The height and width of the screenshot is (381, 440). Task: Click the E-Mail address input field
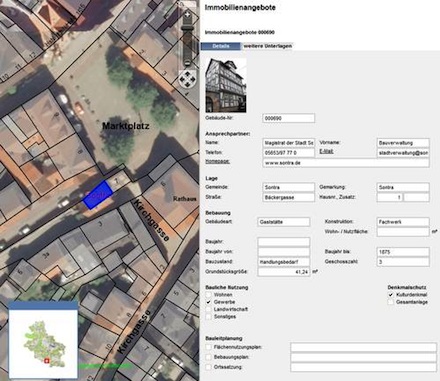(403, 153)
